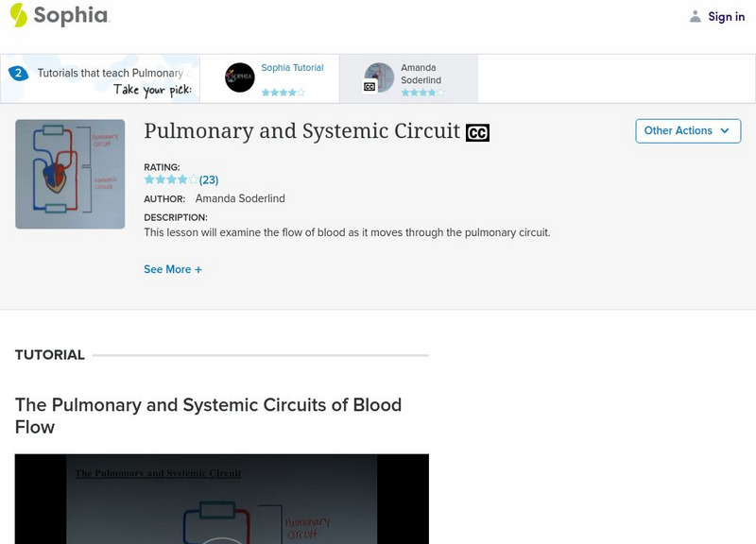This screenshot has height=544, width=756.
Task: Expand description with See More +
Action: [x=173, y=269]
